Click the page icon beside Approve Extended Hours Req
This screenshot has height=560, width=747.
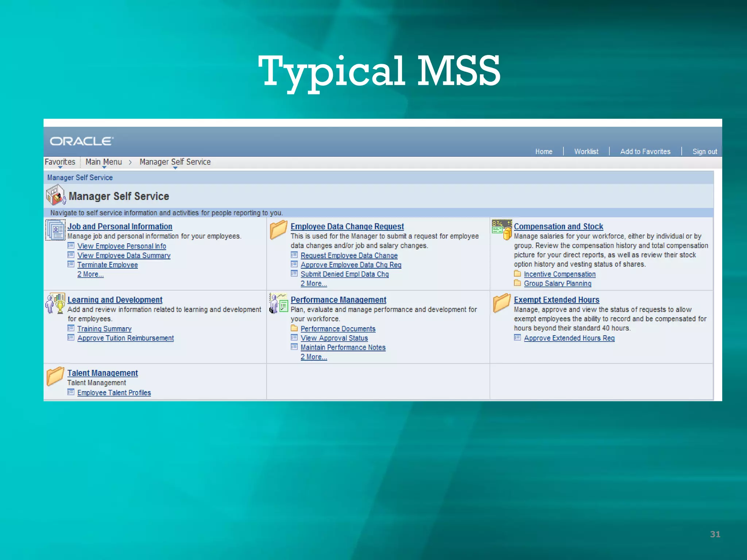tap(518, 338)
